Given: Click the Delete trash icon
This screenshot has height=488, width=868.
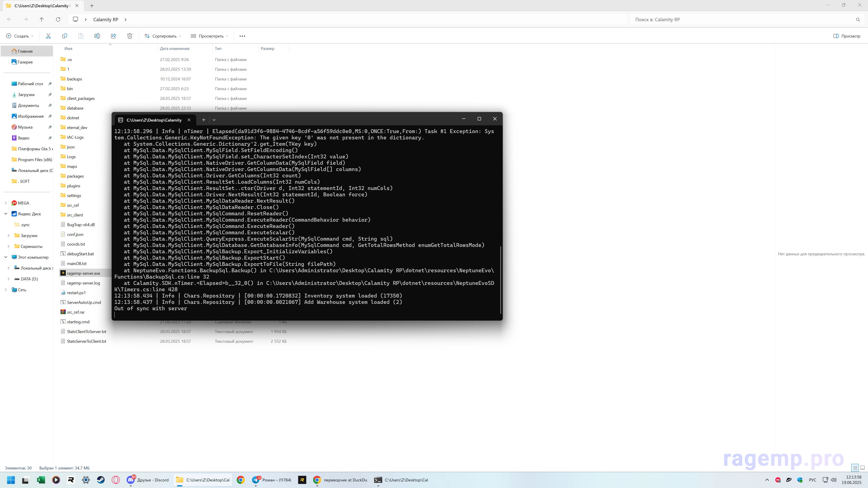Looking at the screenshot, I should pos(130,36).
